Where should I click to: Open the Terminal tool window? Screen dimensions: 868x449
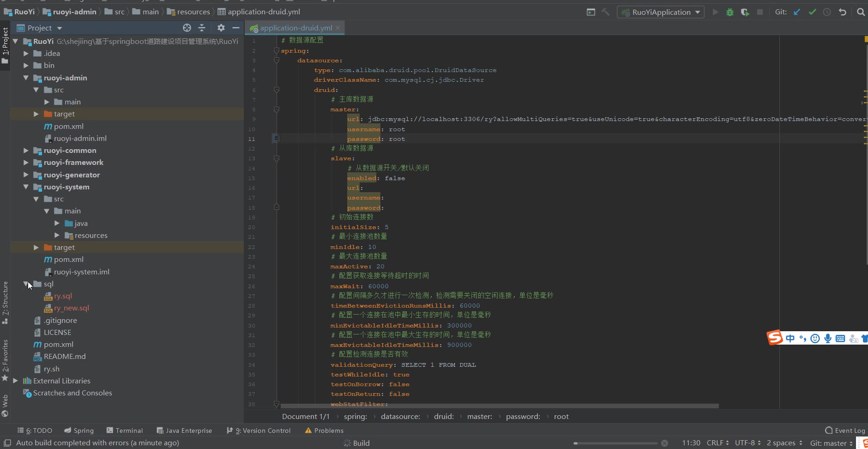[125, 431]
